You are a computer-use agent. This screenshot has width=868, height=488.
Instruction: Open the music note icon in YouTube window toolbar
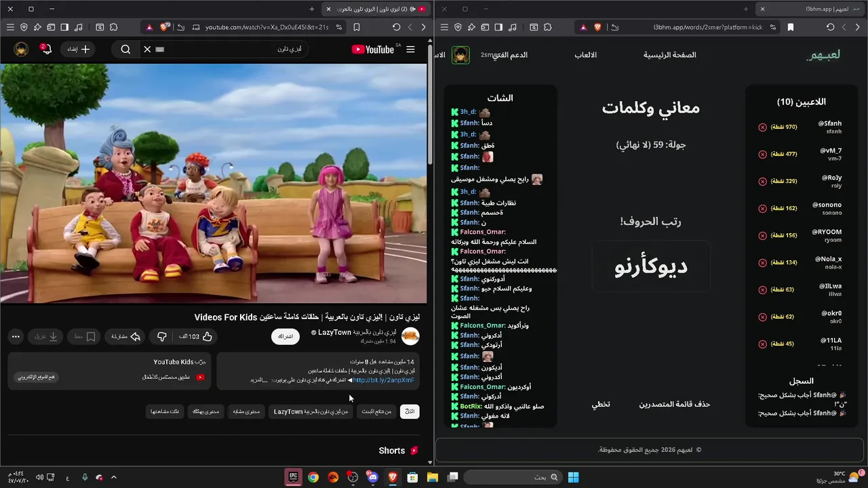(79, 27)
